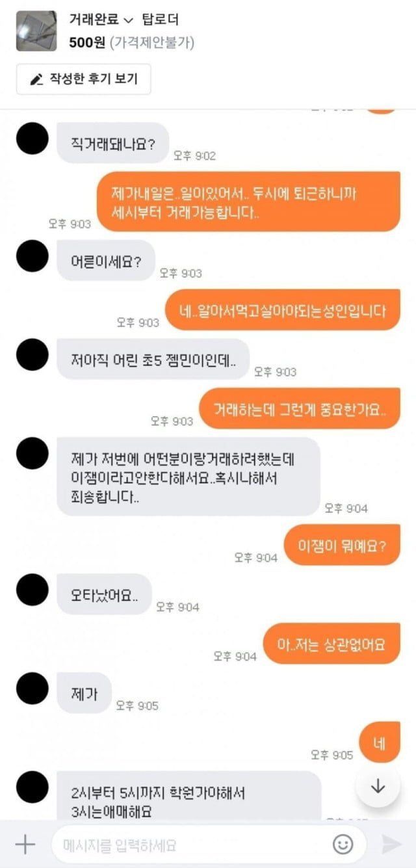Select the 직거래돼나요? message bubble
The width and height of the screenshot is (416, 868).
[113, 142]
